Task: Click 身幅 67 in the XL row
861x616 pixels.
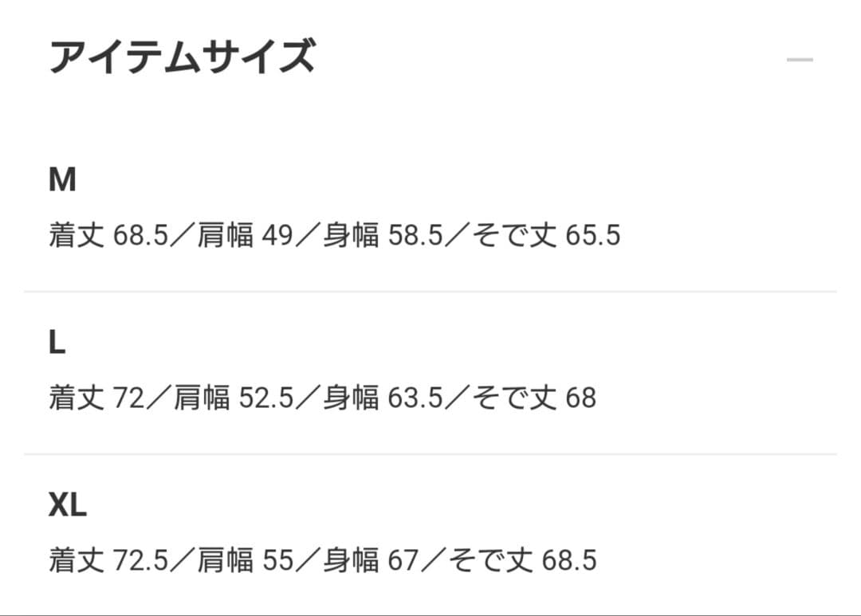Action: 371,560
